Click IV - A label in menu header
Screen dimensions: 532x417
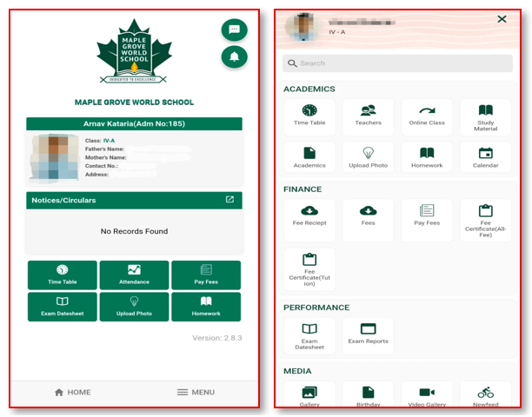click(x=337, y=32)
